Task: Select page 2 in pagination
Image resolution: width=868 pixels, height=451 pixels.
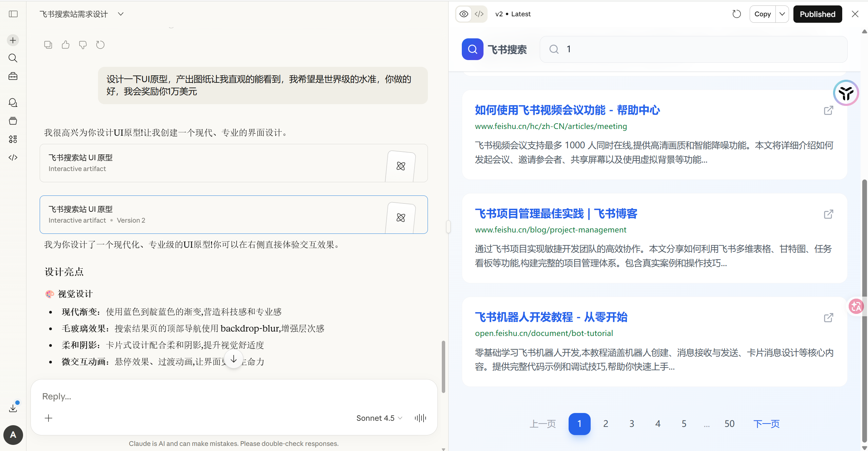Action: pyautogui.click(x=606, y=424)
